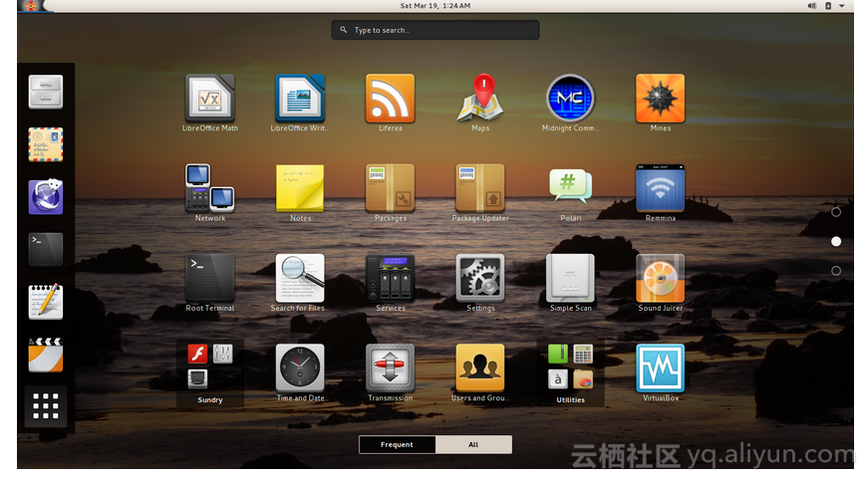Switch to the All applications tab
Image resolution: width=868 pixels, height=480 pixels.
pyautogui.click(x=473, y=444)
